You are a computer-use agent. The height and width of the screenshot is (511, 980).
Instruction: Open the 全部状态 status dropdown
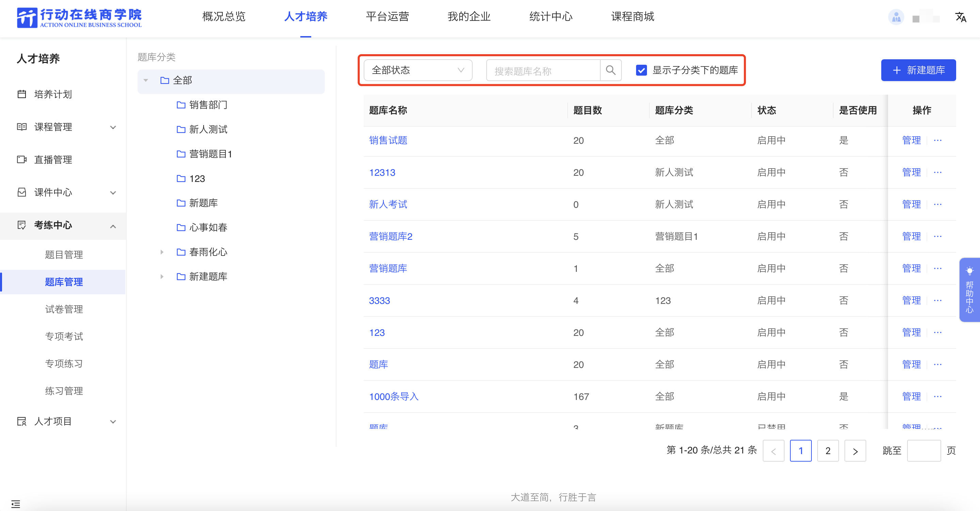[418, 70]
